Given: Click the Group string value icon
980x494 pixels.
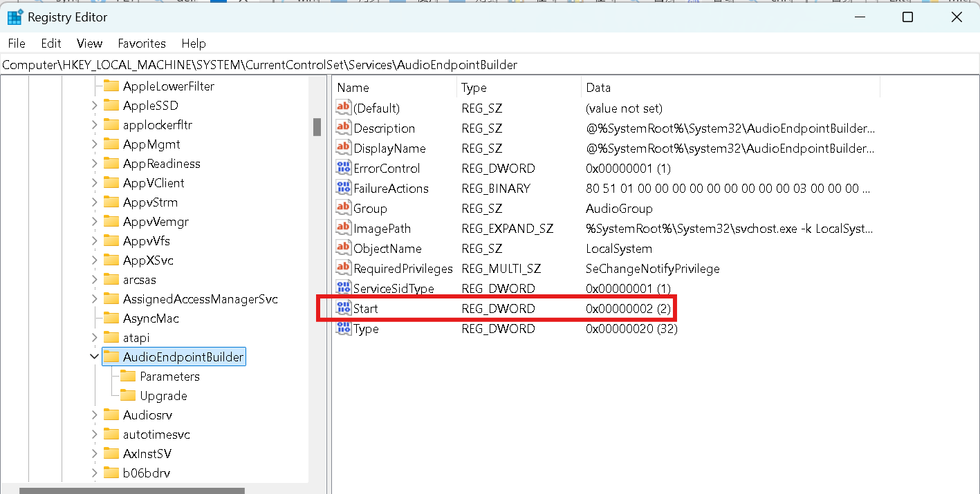Looking at the screenshot, I should [344, 208].
